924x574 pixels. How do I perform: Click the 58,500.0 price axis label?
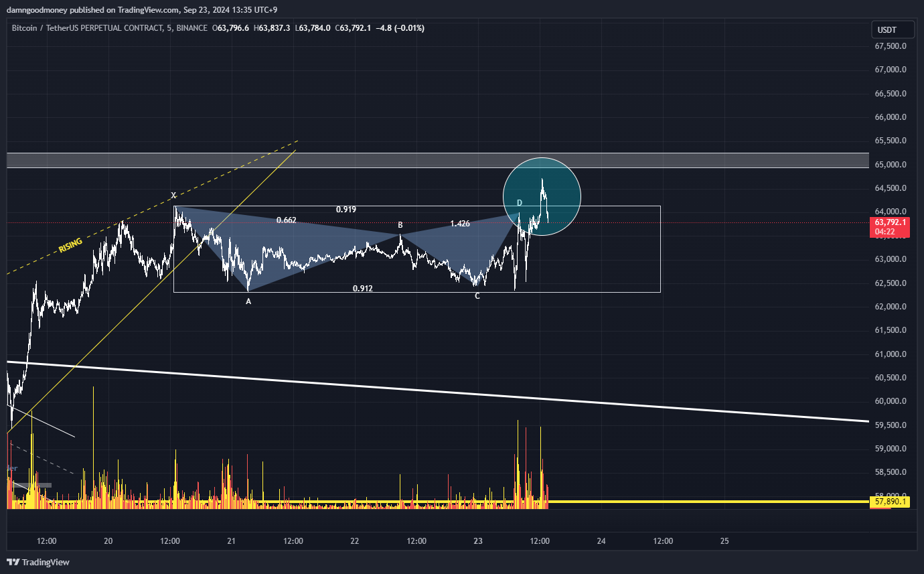coord(891,472)
